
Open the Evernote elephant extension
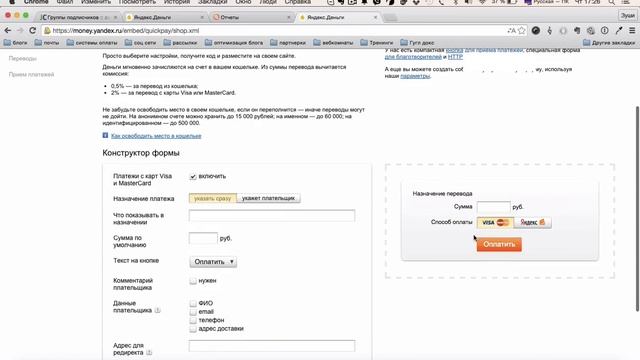(577, 31)
